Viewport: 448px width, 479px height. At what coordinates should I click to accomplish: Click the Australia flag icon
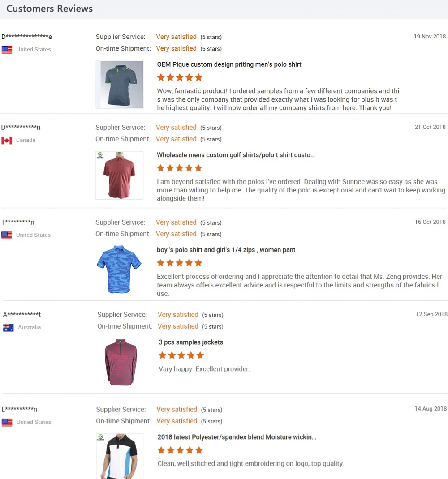[x=8, y=328]
